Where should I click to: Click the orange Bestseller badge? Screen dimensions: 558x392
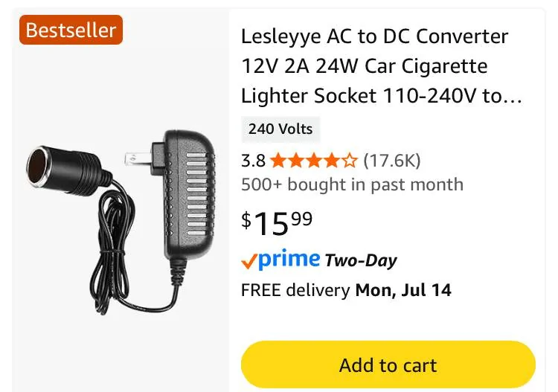[71, 30]
